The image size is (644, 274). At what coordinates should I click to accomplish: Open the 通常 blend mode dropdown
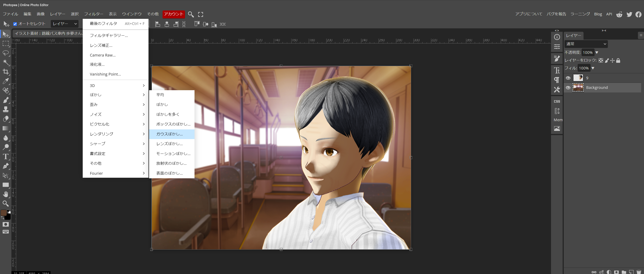pos(586,44)
